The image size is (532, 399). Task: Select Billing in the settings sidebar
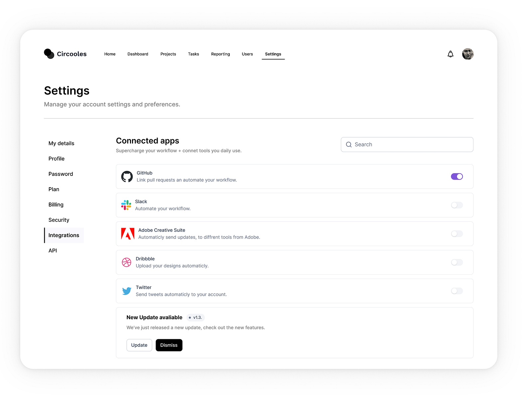click(x=56, y=204)
